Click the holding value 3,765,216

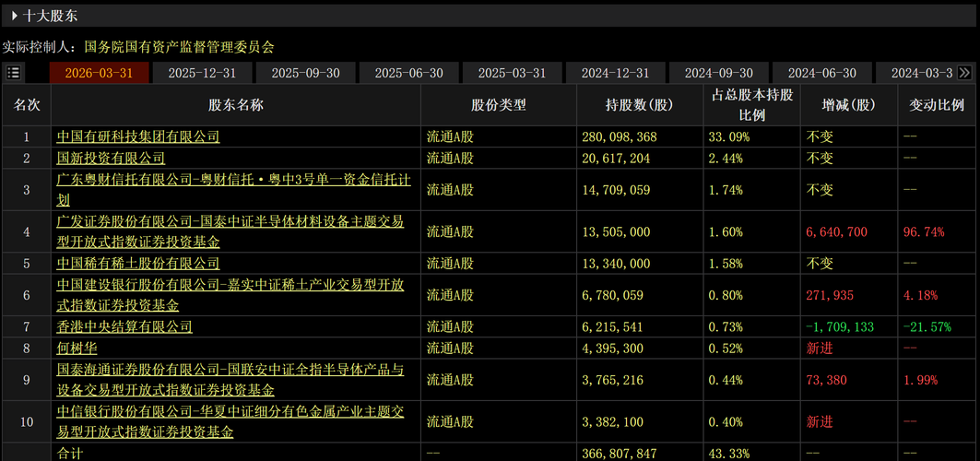(612, 380)
